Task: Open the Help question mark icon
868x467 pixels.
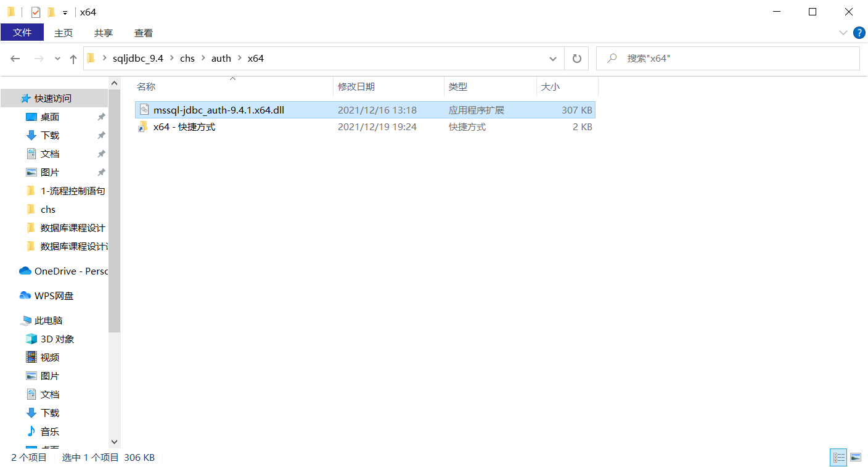Action: tap(859, 33)
